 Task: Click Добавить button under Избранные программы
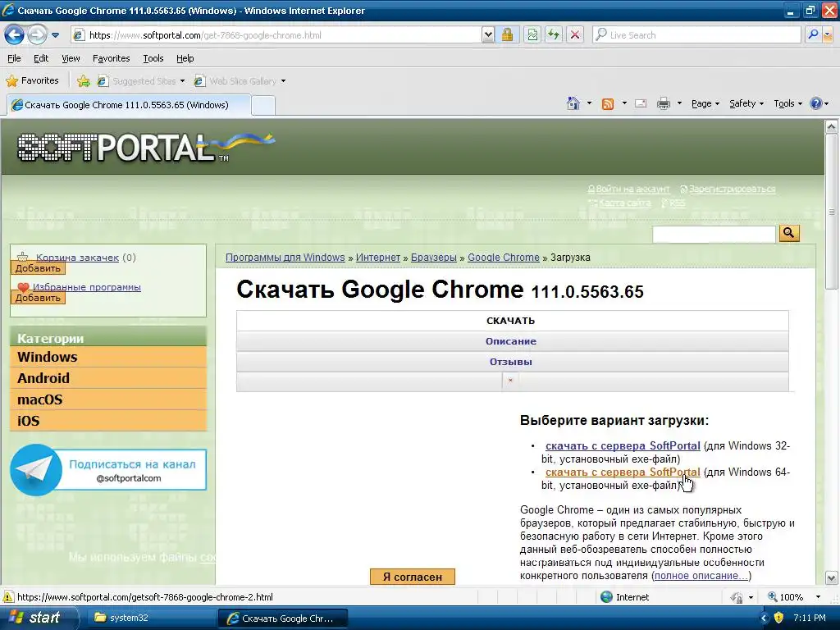click(38, 298)
